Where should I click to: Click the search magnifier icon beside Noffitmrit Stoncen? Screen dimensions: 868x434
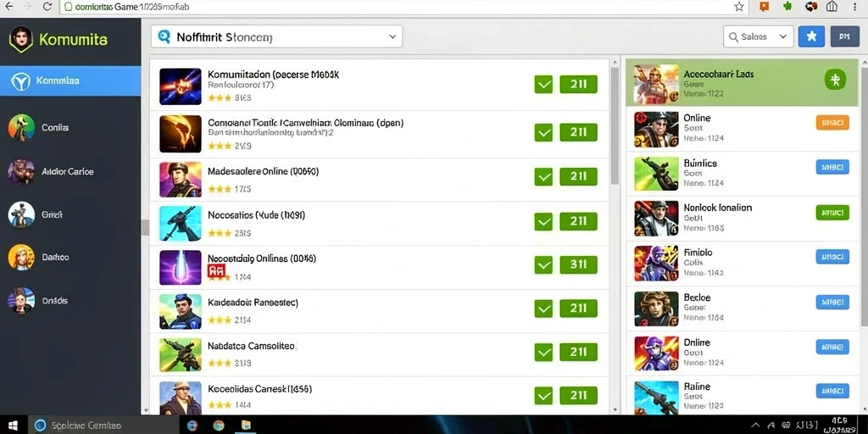[164, 36]
